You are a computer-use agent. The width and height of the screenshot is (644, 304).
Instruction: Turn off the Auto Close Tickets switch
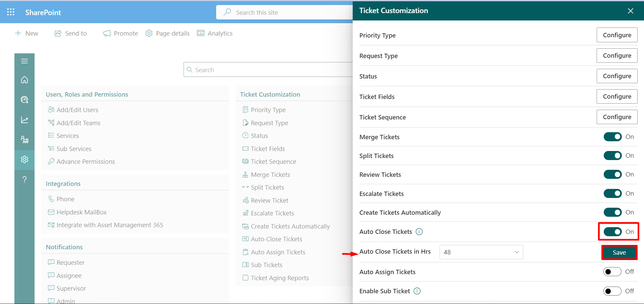(613, 232)
